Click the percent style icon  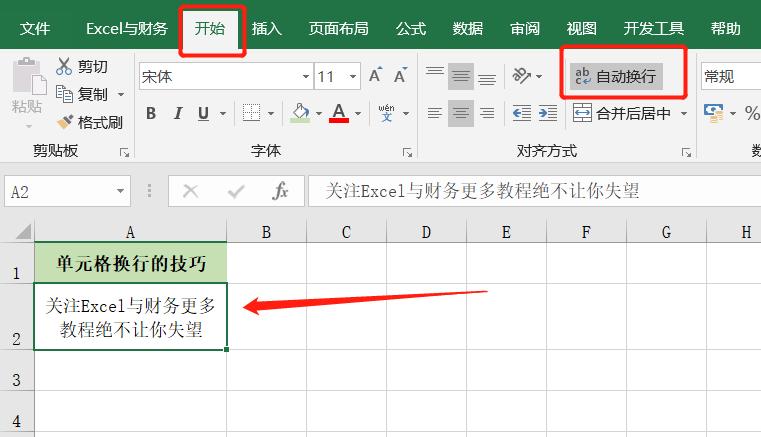tap(752, 114)
